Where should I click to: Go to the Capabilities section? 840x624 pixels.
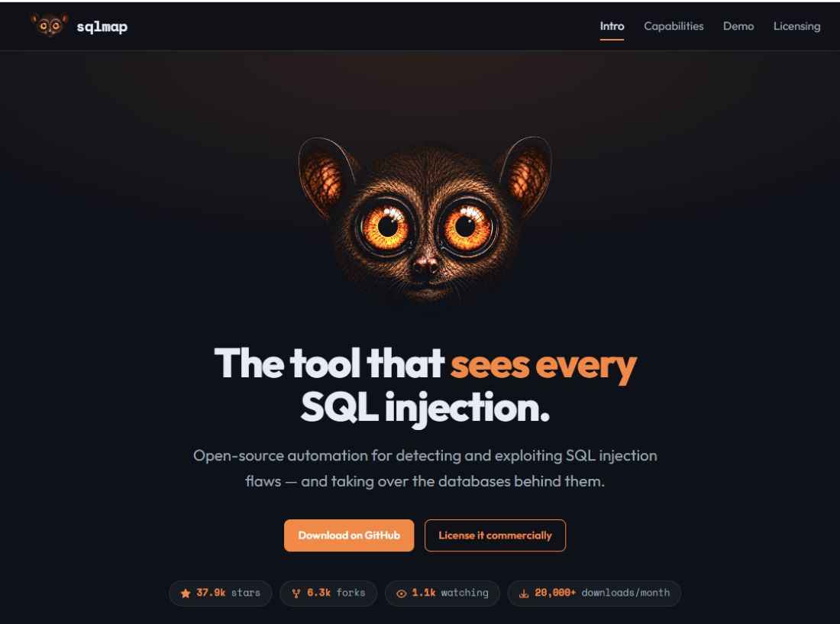(674, 26)
